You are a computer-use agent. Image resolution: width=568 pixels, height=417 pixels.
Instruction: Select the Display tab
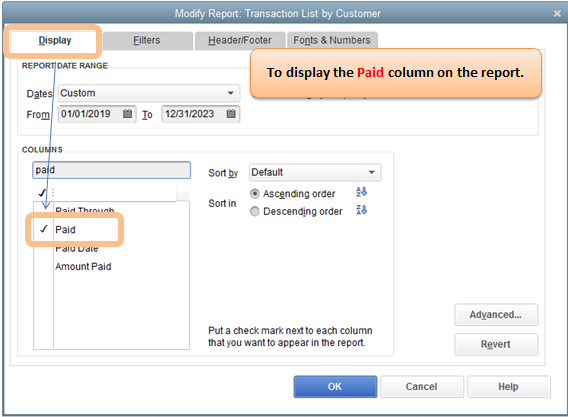(x=55, y=40)
